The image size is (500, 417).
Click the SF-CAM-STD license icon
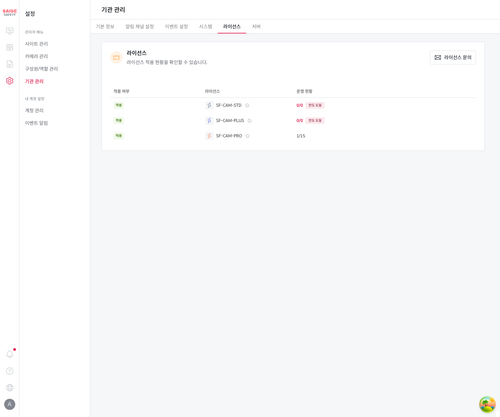tap(209, 105)
